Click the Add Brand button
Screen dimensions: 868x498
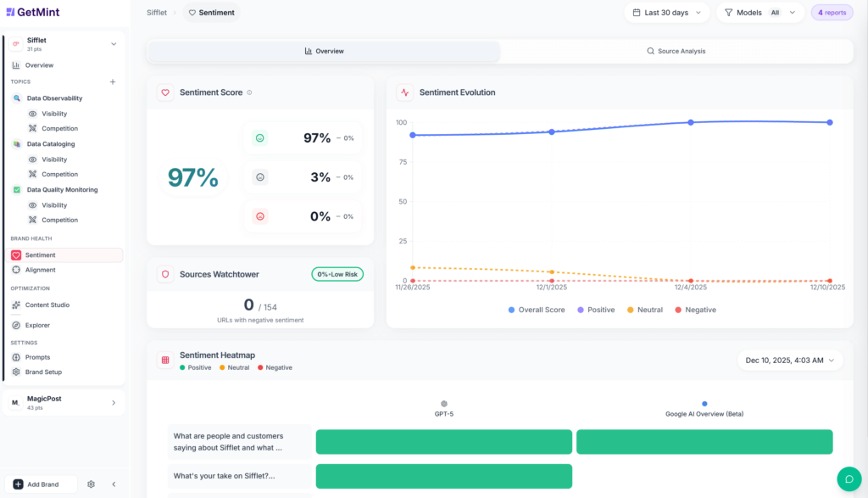pos(40,484)
